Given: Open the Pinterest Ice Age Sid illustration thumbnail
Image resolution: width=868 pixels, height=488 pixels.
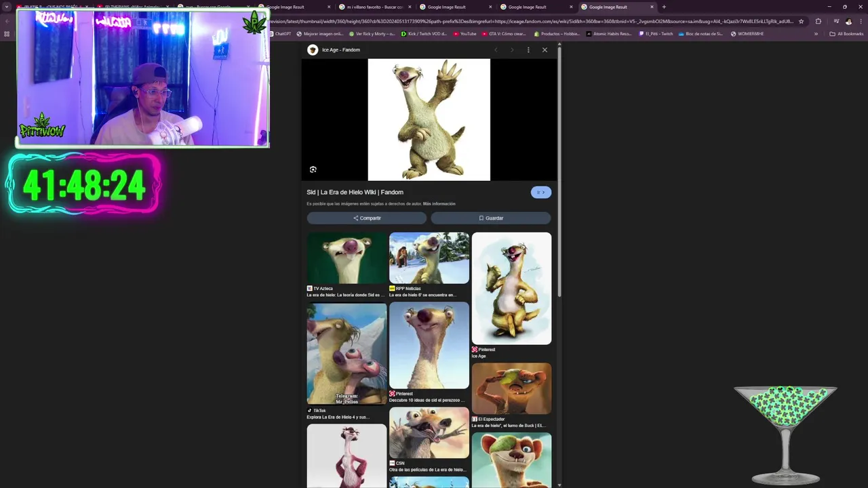Looking at the screenshot, I should click(511, 288).
